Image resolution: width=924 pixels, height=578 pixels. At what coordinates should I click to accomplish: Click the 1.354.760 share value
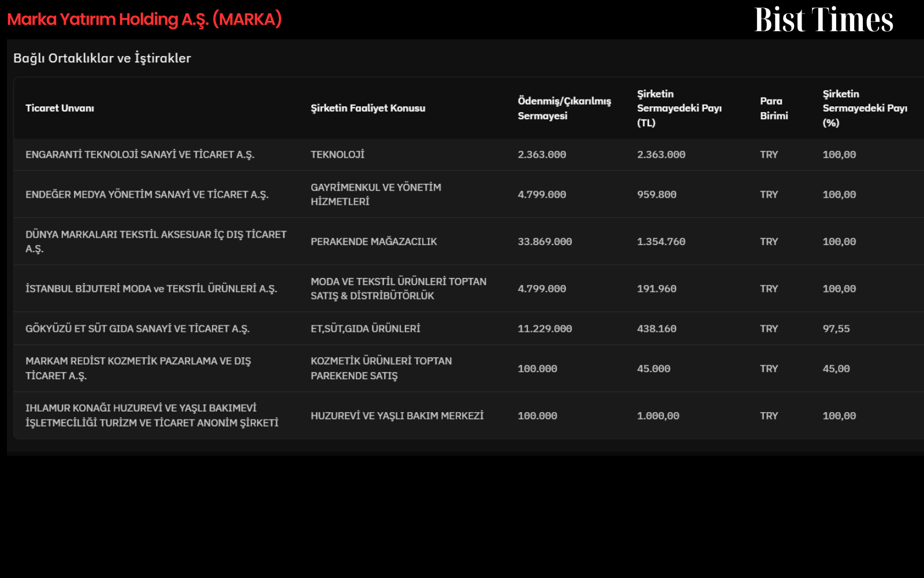[661, 241]
